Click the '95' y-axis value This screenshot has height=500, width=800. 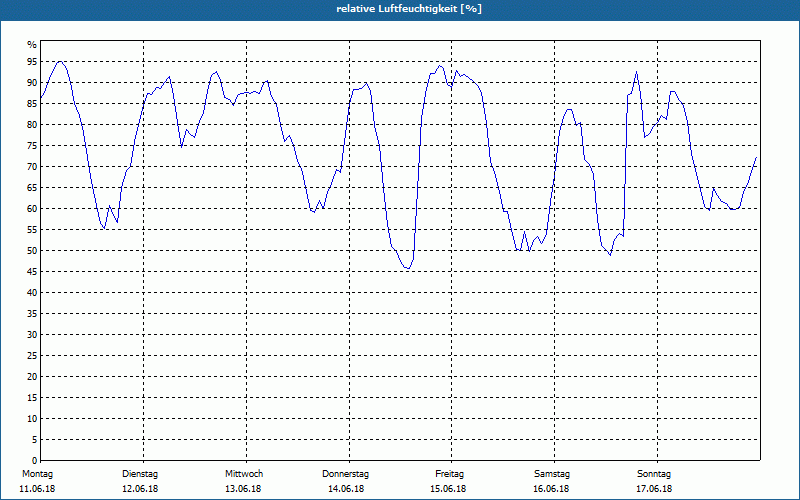pyautogui.click(x=32, y=62)
